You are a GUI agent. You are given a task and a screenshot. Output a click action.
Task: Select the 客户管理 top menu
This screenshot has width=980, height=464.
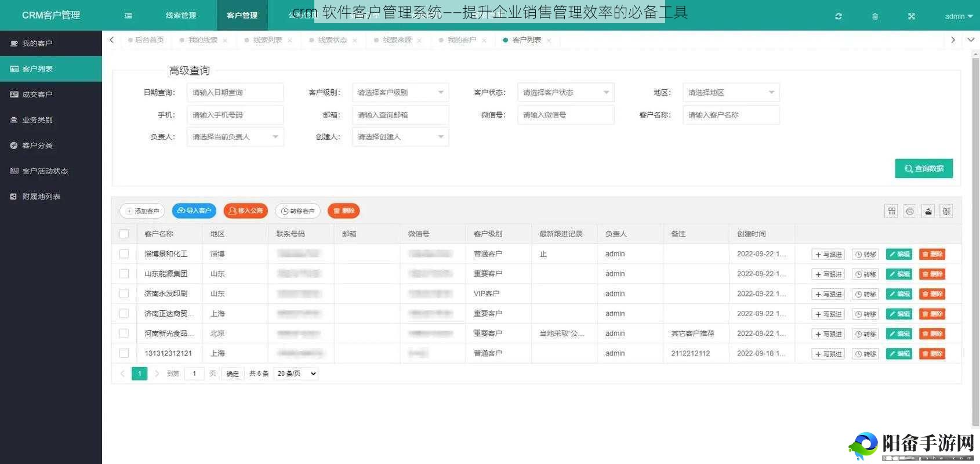tap(242, 16)
